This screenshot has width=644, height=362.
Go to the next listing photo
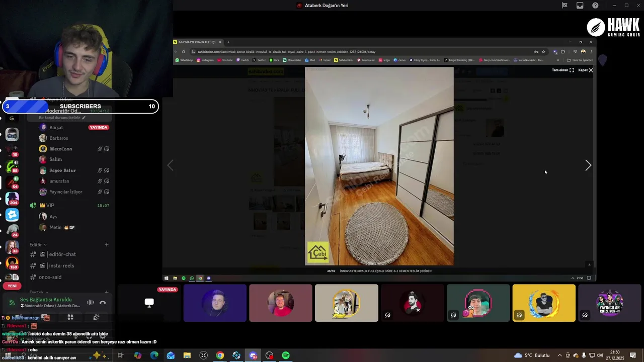(588, 165)
